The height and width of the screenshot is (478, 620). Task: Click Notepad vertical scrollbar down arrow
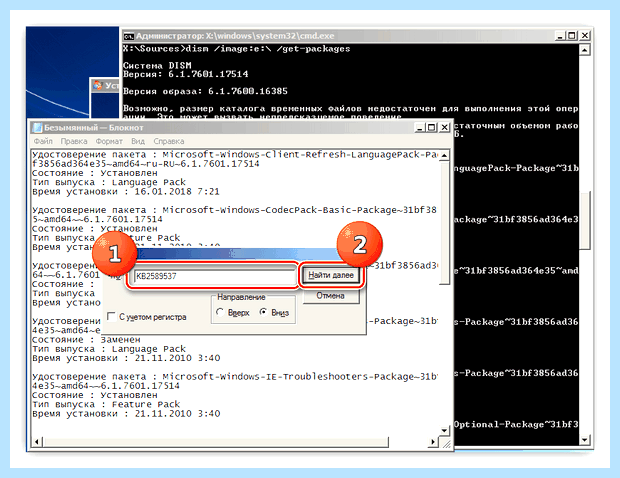[x=444, y=430]
